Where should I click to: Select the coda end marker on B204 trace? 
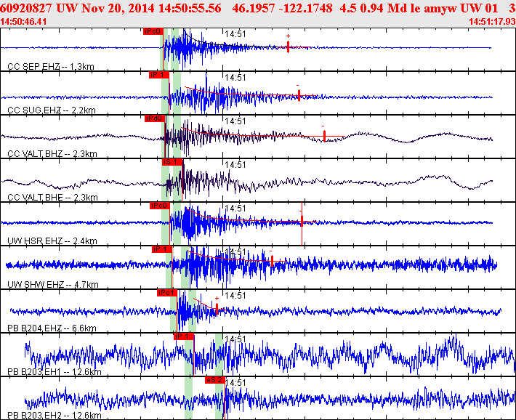click(x=217, y=309)
